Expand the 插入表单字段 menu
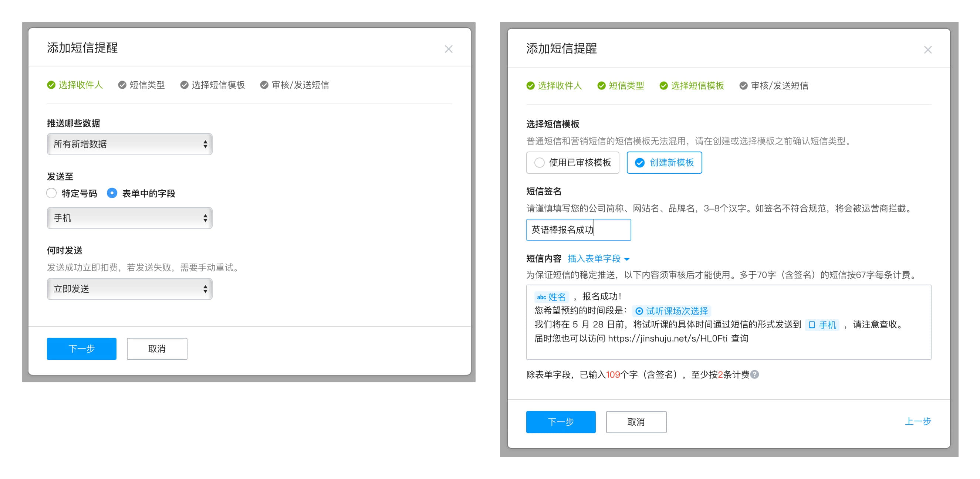 598,259
